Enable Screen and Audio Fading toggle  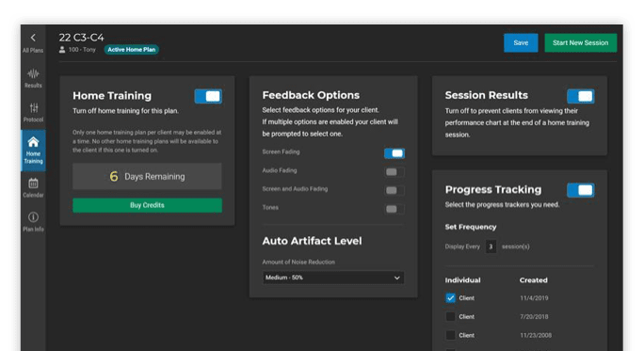pos(394,190)
